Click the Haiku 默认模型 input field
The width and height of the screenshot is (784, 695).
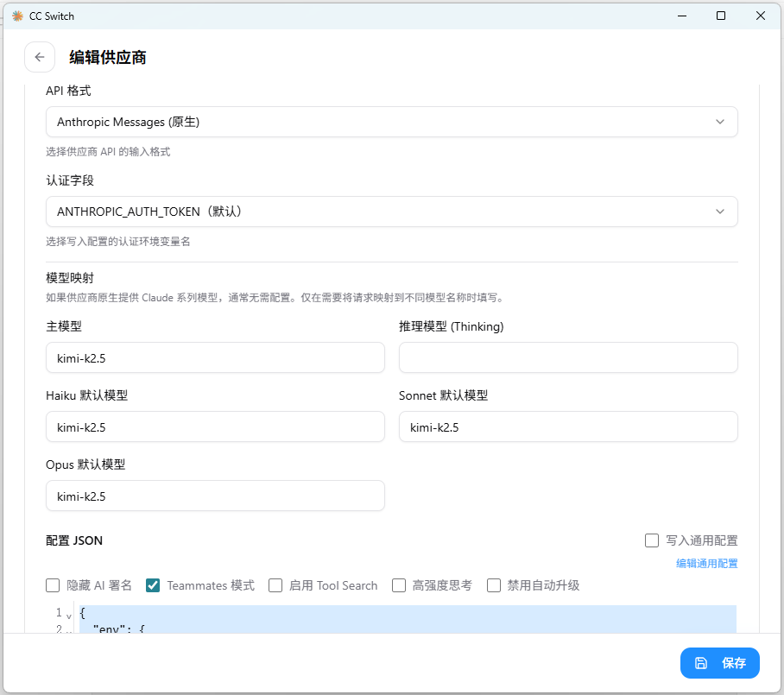click(215, 426)
